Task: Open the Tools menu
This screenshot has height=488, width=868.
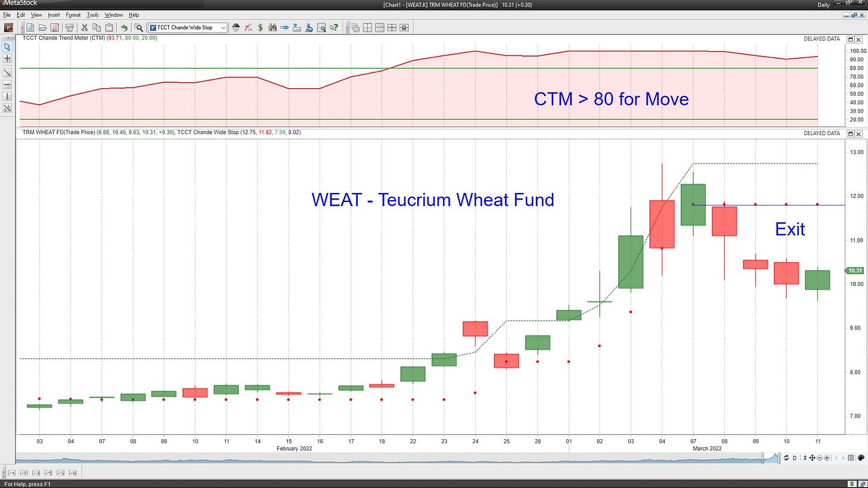Action: pos(92,15)
